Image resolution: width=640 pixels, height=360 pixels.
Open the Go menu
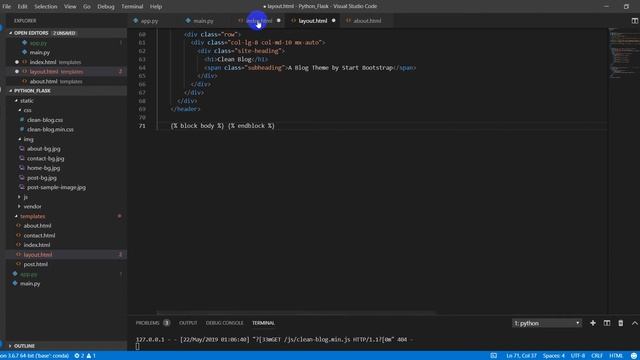87,7
